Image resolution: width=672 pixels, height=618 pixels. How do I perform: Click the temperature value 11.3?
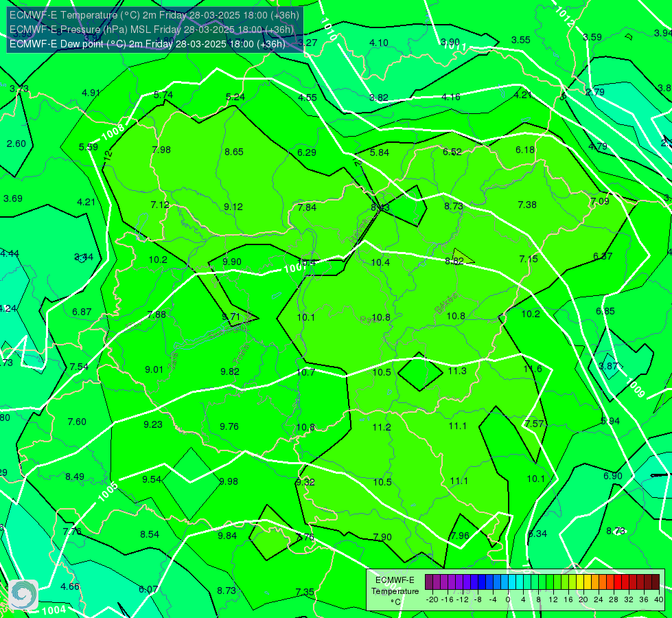pyautogui.click(x=457, y=371)
